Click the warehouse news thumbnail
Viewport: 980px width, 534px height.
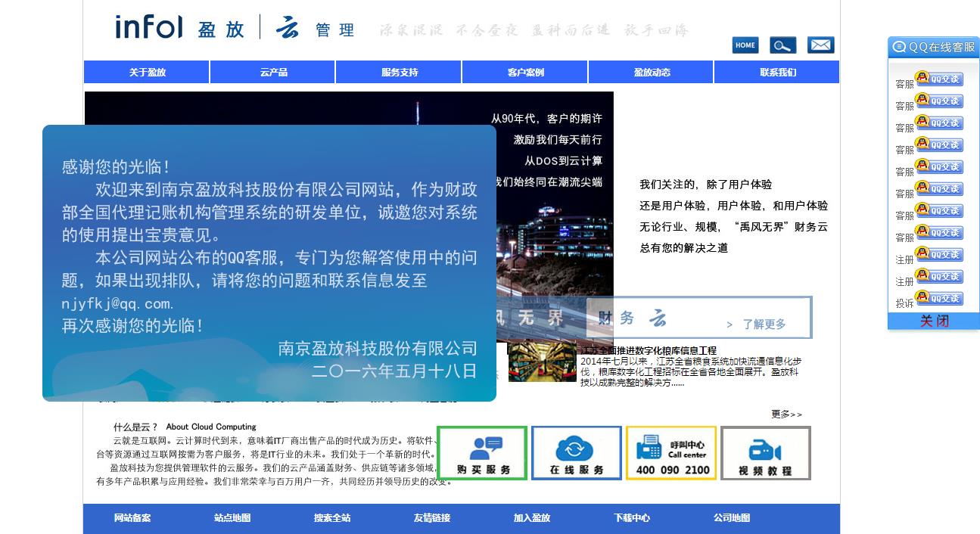click(542, 362)
